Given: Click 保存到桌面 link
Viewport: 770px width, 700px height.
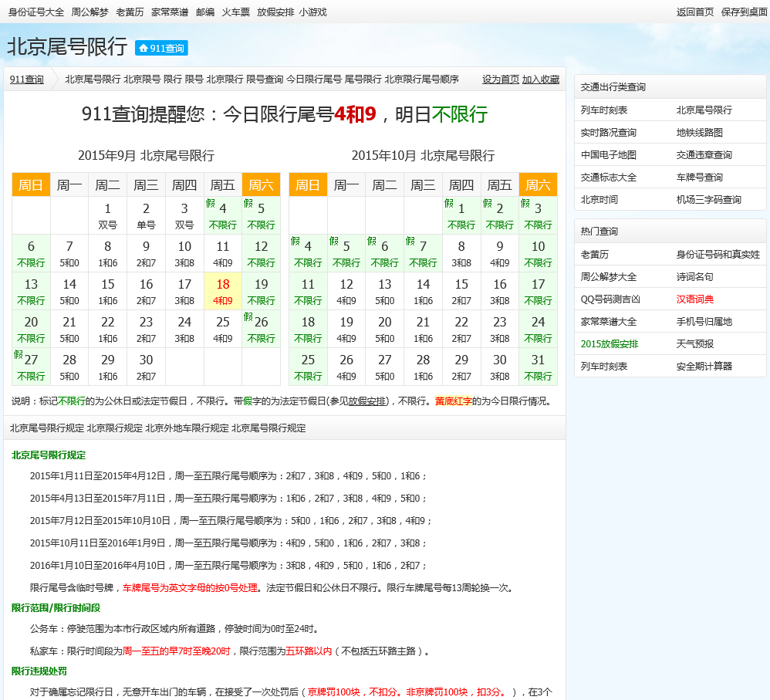Looking at the screenshot, I should 744,12.
